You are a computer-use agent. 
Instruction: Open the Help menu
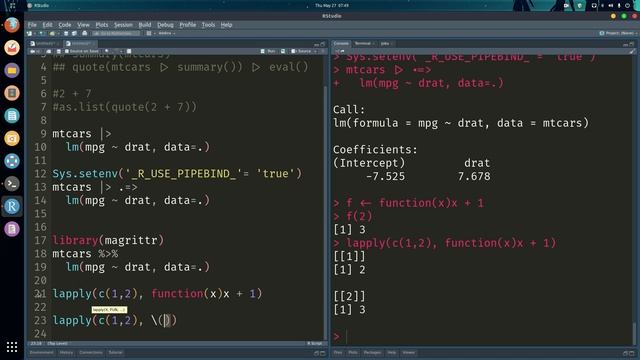pos(226,25)
